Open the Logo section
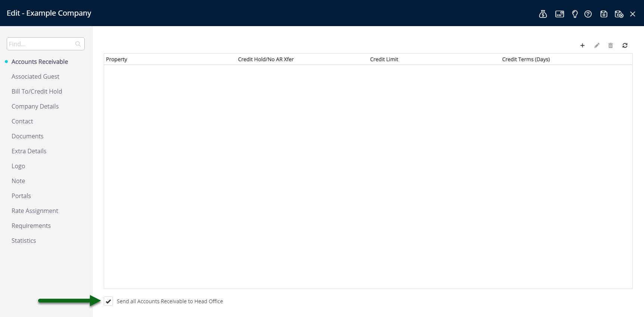The height and width of the screenshot is (317, 644). 18,166
